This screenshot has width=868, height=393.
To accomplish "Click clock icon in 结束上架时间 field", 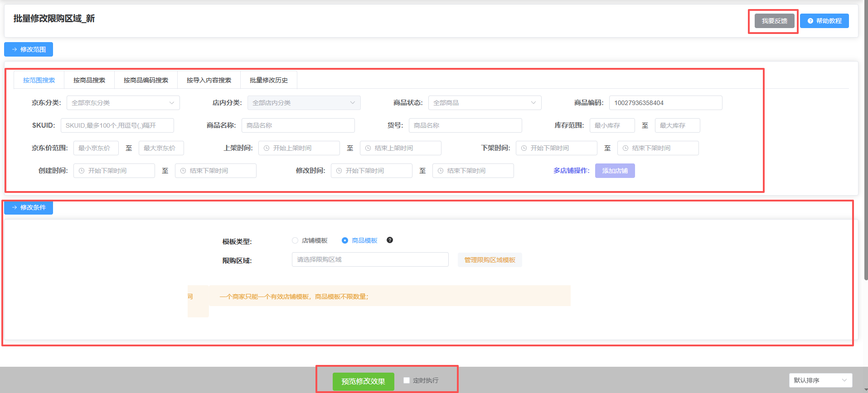I will point(368,148).
